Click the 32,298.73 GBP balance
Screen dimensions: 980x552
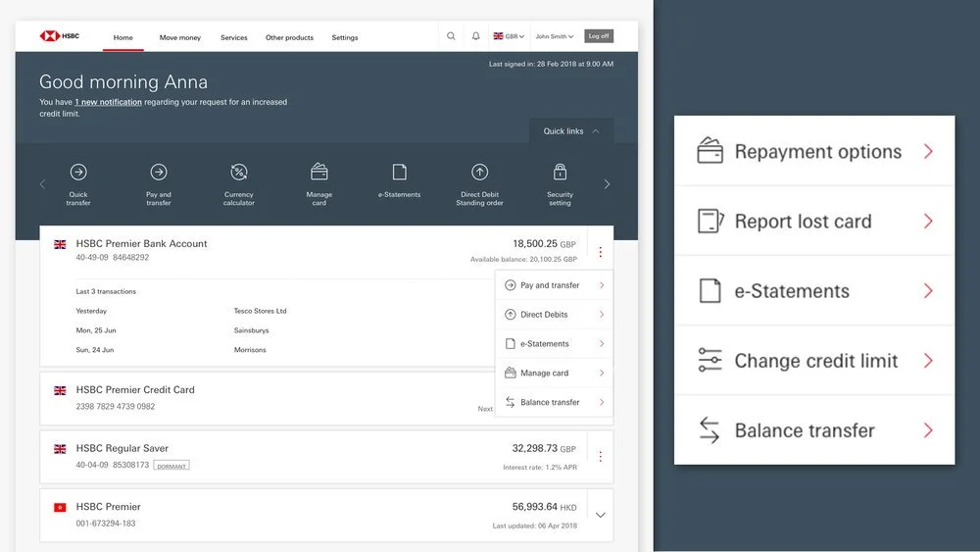pyautogui.click(x=544, y=448)
